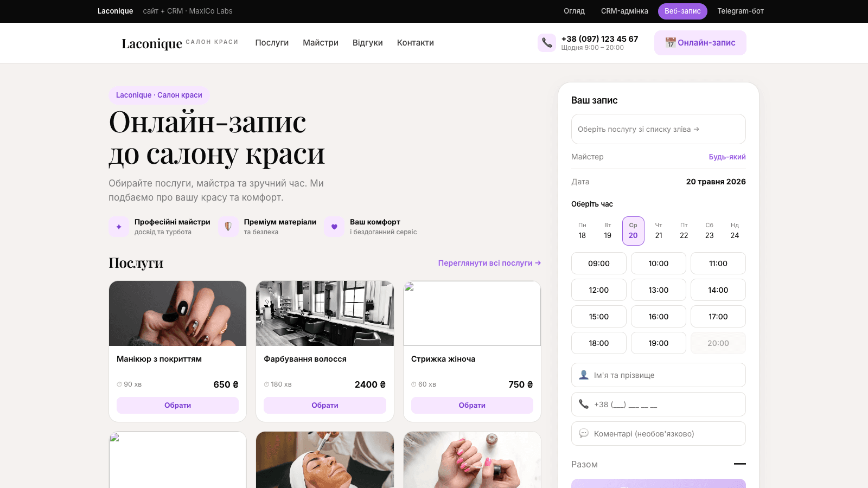Click the phone icon in the phone field

pyautogui.click(x=584, y=404)
